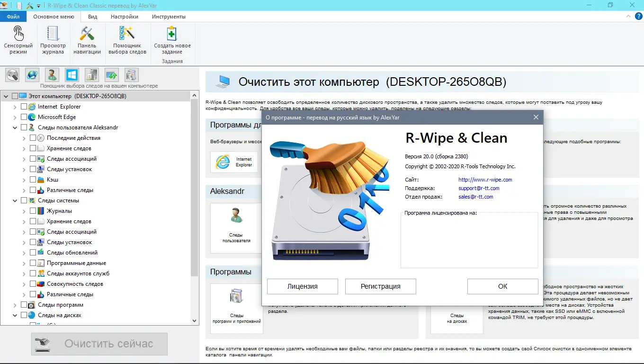Click the Журналы icon in the tree
Image resolution: width=644 pixels, height=364 pixels.
(41, 211)
